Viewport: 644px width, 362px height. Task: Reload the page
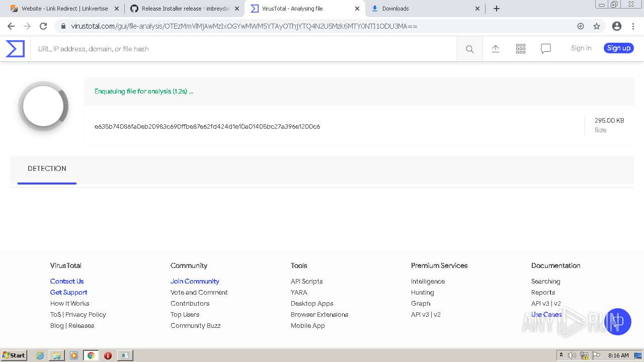(x=43, y=26)
